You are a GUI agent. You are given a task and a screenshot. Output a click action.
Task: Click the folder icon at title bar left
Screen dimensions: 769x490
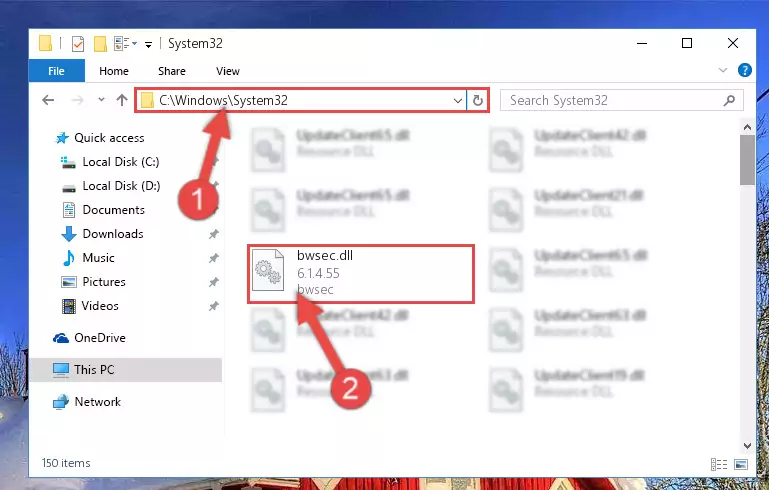[x=45, y=43]
